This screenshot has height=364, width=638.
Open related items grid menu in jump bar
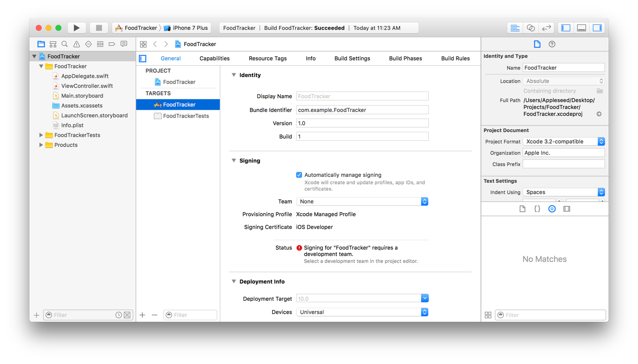pyautogui.click(x=144, y=44)
